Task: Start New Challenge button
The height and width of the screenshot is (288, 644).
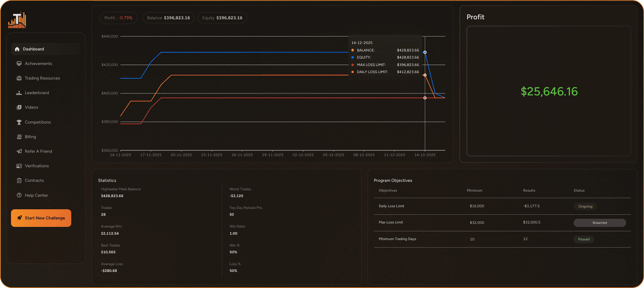Action: point(41,218)
